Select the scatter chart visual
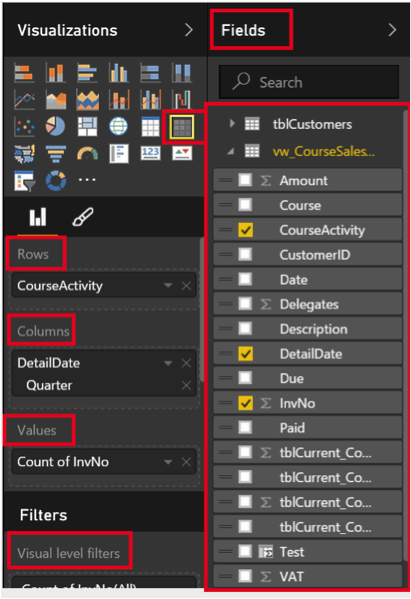 24,126
